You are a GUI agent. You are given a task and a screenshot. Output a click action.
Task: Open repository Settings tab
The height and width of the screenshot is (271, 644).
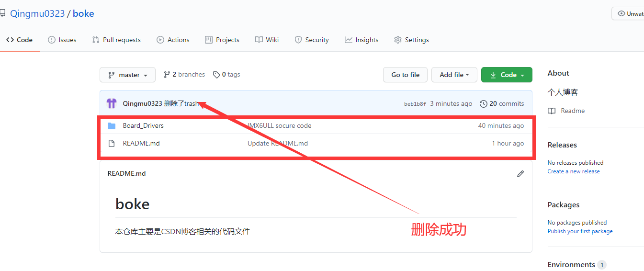411,40
